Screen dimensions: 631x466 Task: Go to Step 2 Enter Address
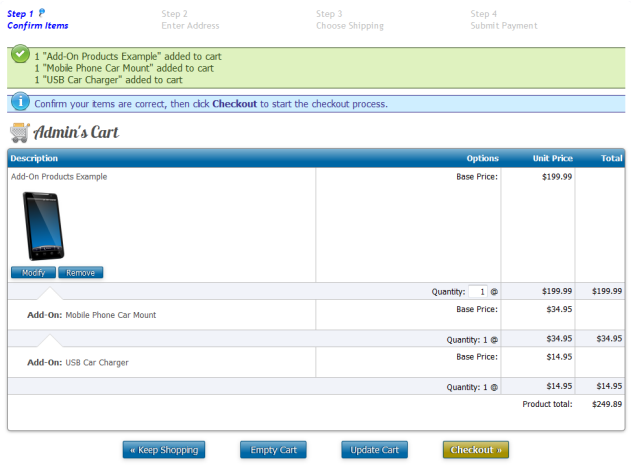(x=190, y=20)
